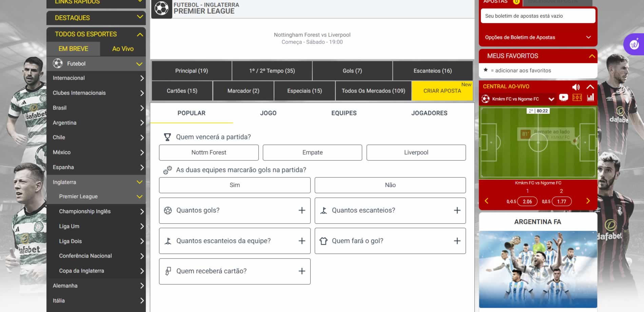Select the Principal (19) market tab
This screenshot has height=312, width=644.
[192, 71]
